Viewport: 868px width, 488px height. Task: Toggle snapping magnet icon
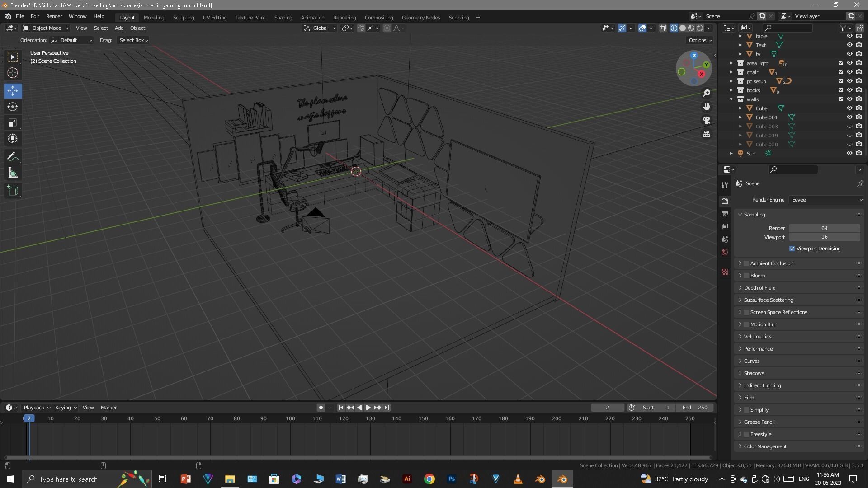tap(361, 28)
